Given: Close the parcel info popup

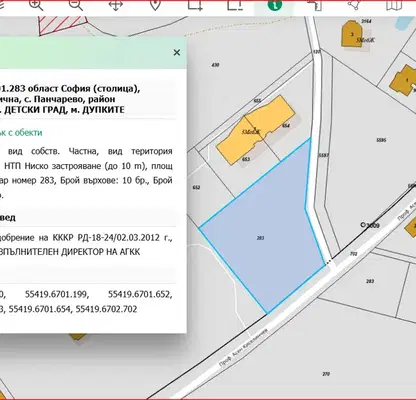Looking at the screenshot, I should pyautogui.click(x=177, y=52).
